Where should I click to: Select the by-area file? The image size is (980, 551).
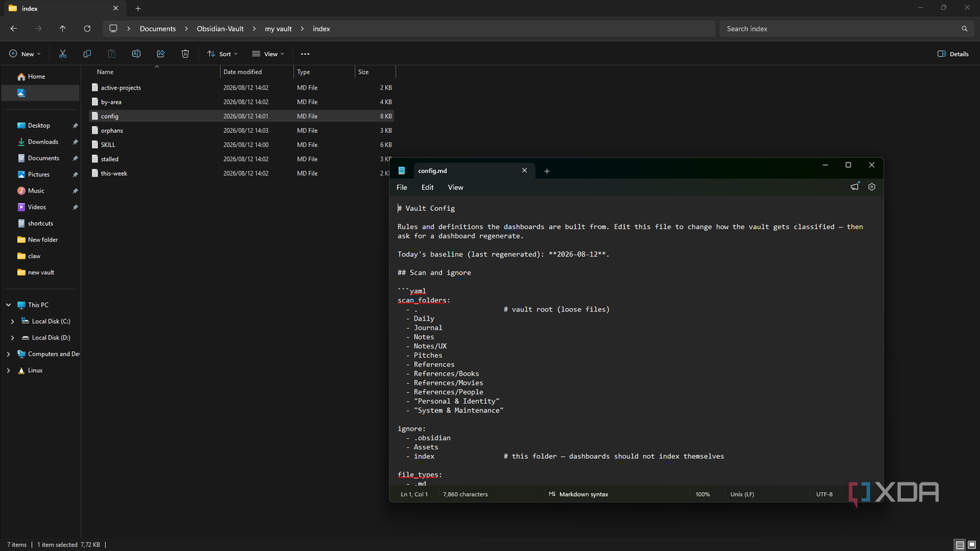[x=242, y=102]
